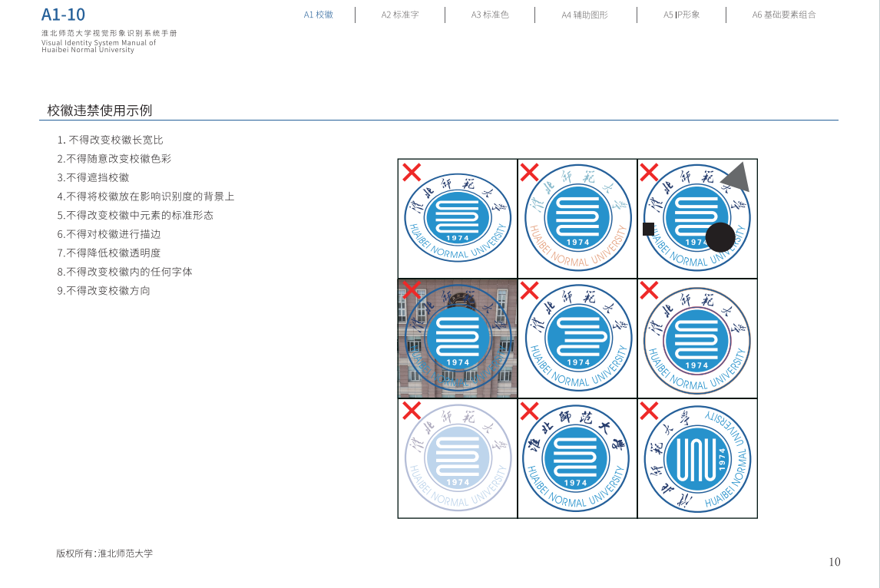Click the purple-outlined emblem example
This screenshot has height=588, width=880.
(x=697, y=341)
